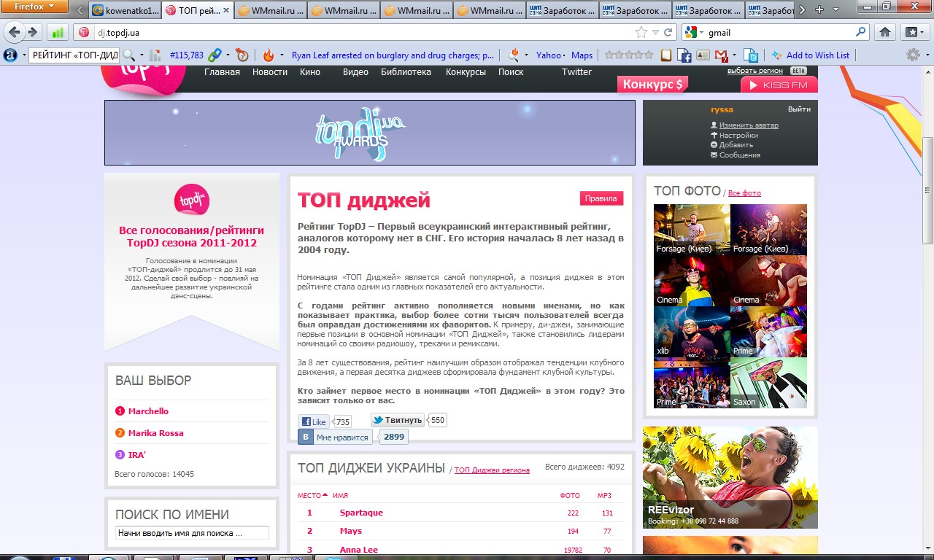The height and width of the screenshot is (560, 934).
Task: Open the bookmarks menu button
Action: click(914, 32)
